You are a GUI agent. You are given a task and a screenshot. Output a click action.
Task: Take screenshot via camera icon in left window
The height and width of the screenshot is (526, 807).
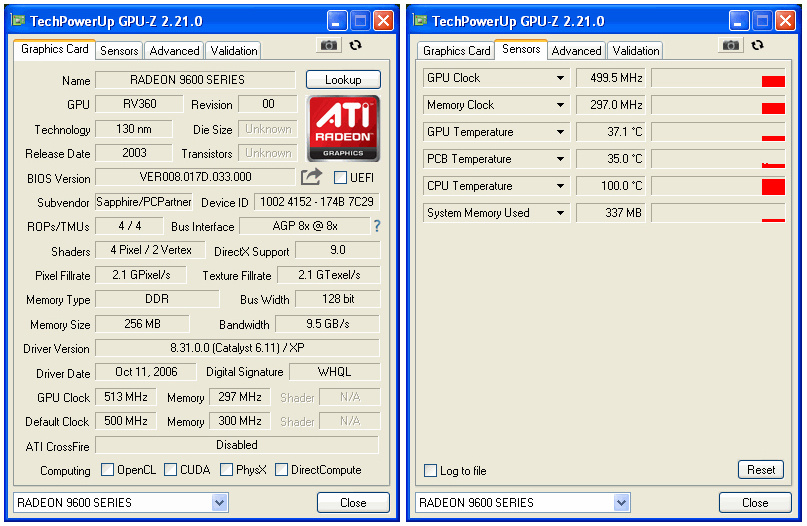tap(329, 45)
